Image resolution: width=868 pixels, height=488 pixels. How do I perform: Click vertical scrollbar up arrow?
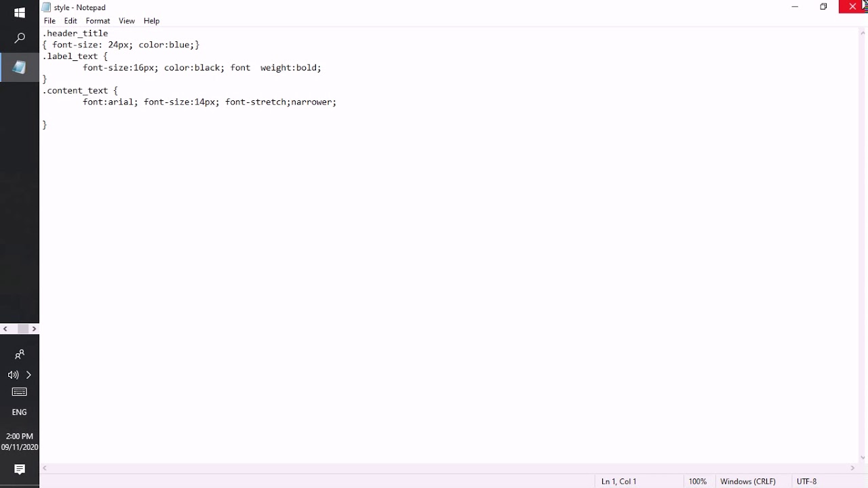pos(862,33)
